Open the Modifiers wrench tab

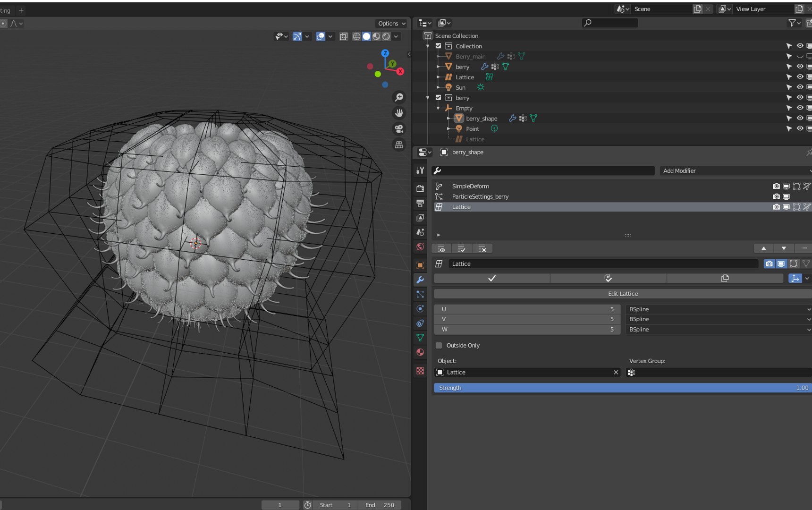[420, 280]
